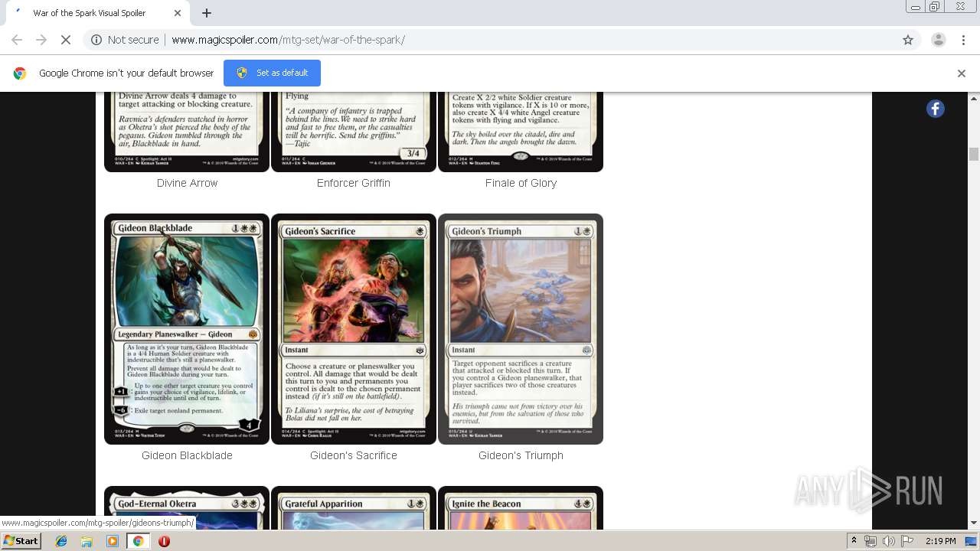
Task: Follow the Gideon's Triumph text link
Action: click(521, 455)
